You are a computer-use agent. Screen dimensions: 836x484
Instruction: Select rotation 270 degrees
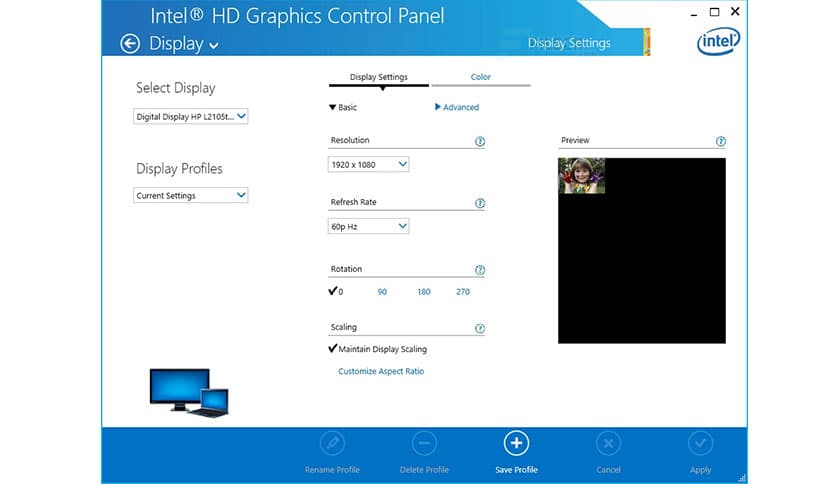pyautogui.click(x=463, y=292)
